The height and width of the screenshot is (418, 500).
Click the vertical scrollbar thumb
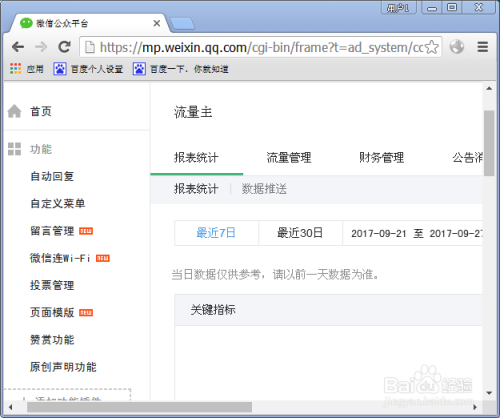click(489, 143)
